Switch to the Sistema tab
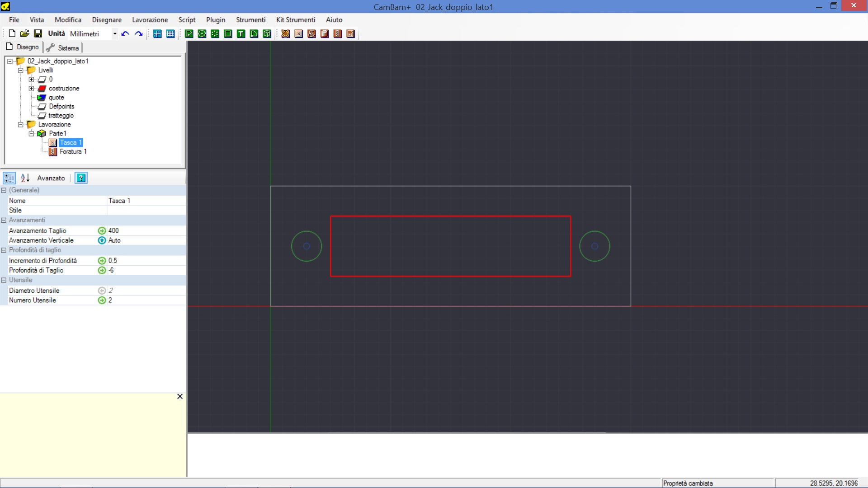868x488 pixels. coord(63,48)
